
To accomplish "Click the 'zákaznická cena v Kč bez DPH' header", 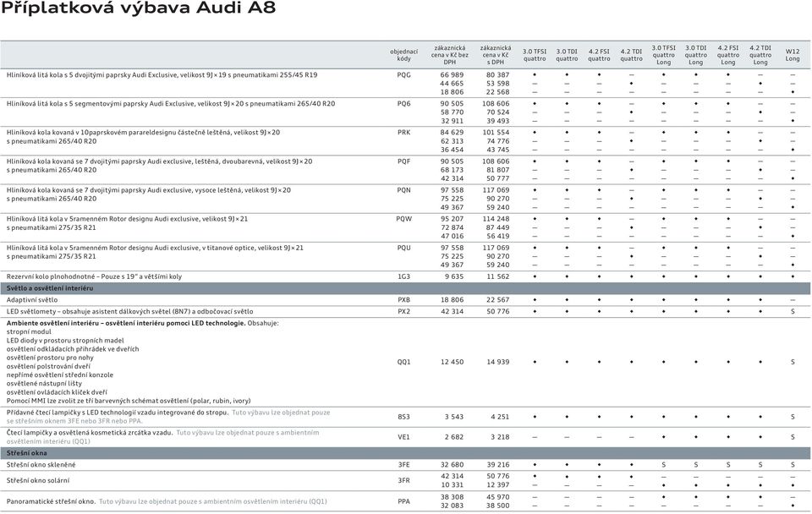I will [449, 55].
